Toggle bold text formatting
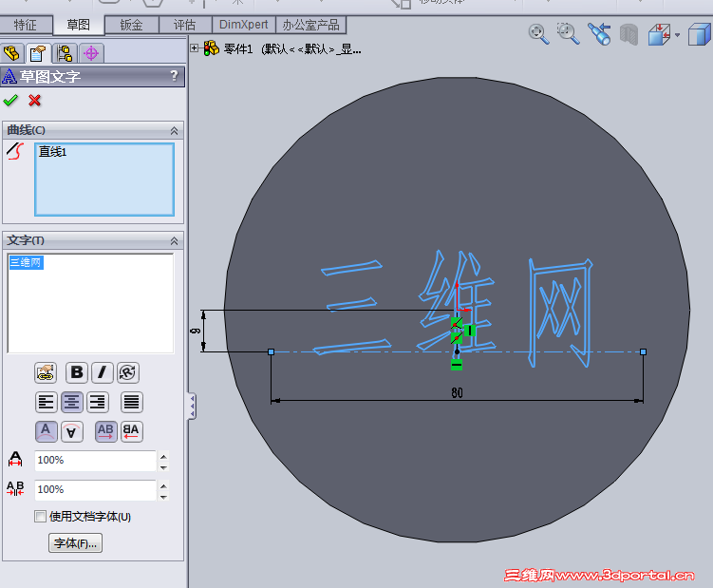 77,372
